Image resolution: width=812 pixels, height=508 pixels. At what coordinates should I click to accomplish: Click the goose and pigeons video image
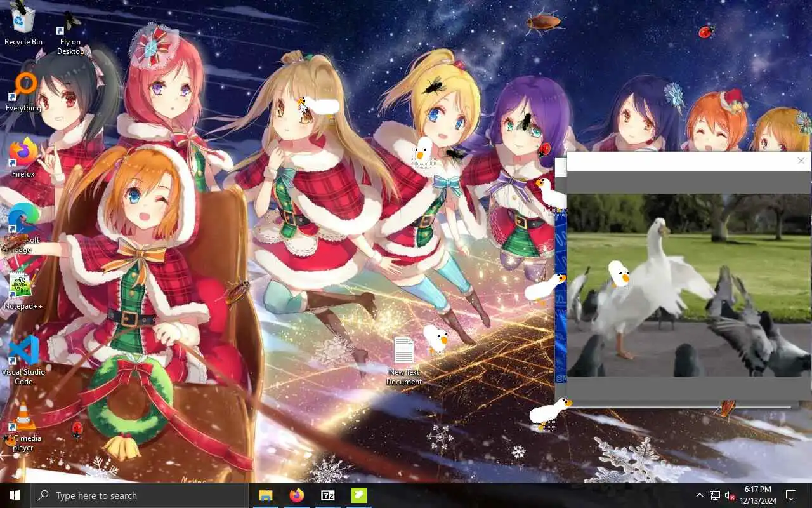tap(688, 285)
